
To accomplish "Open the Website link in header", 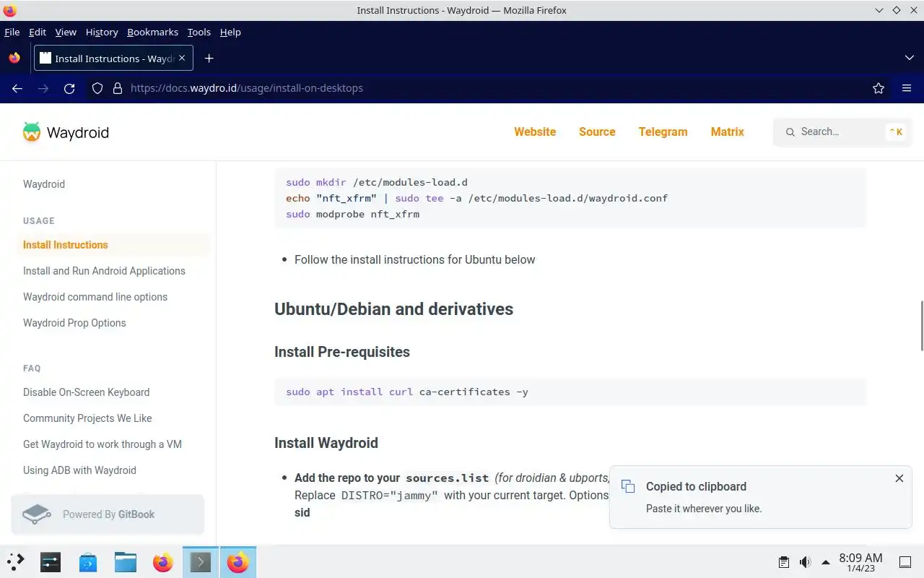I will pyautogui.click(x=535, y=131).
